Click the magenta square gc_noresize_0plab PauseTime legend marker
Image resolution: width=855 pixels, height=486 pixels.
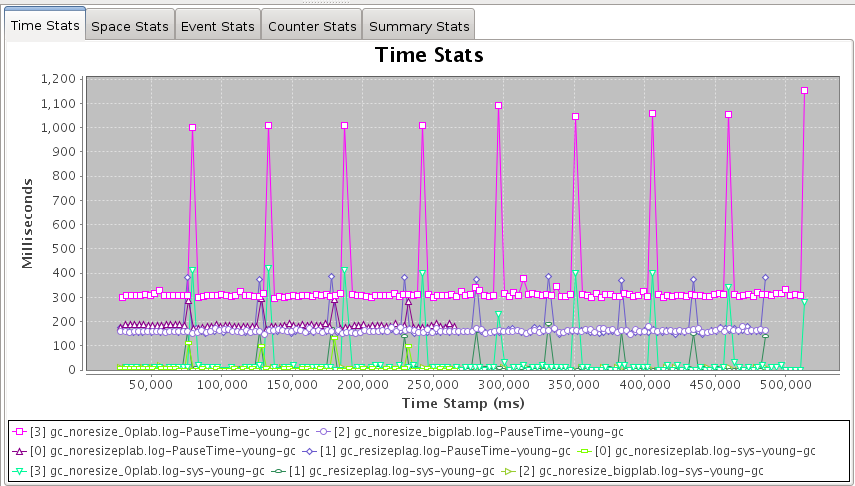click(21, 432)
